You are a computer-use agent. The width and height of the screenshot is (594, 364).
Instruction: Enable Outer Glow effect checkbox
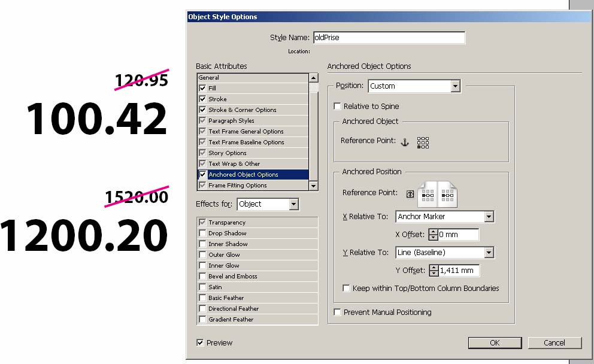click(x=202, y=254)
